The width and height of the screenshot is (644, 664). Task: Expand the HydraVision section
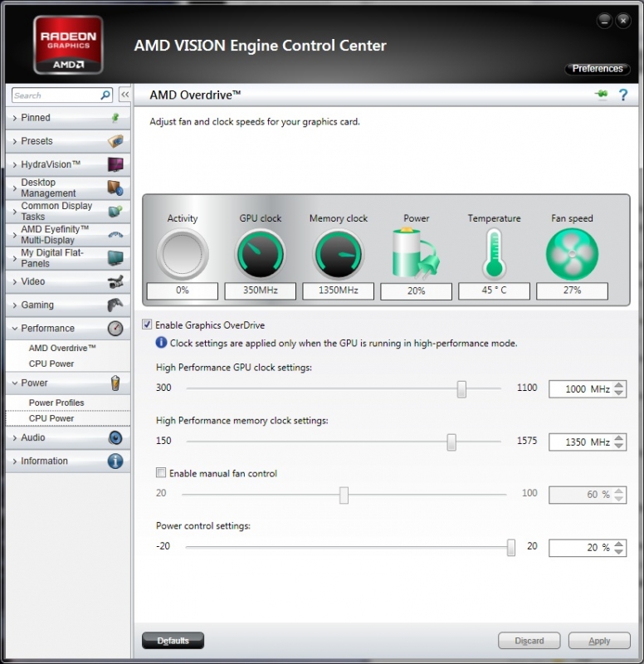[50, 164]
